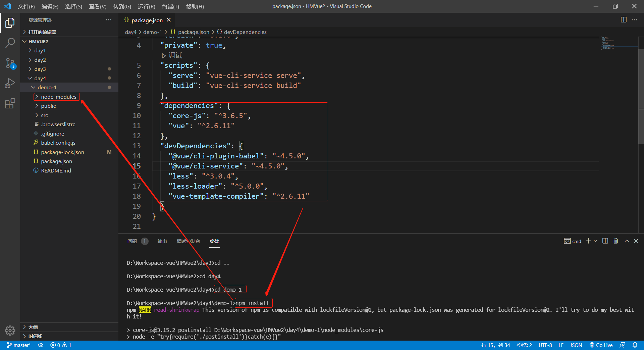The image size is (644, 350).
Task: Open the 终端(T) menu
Action: tap(170, 6)
